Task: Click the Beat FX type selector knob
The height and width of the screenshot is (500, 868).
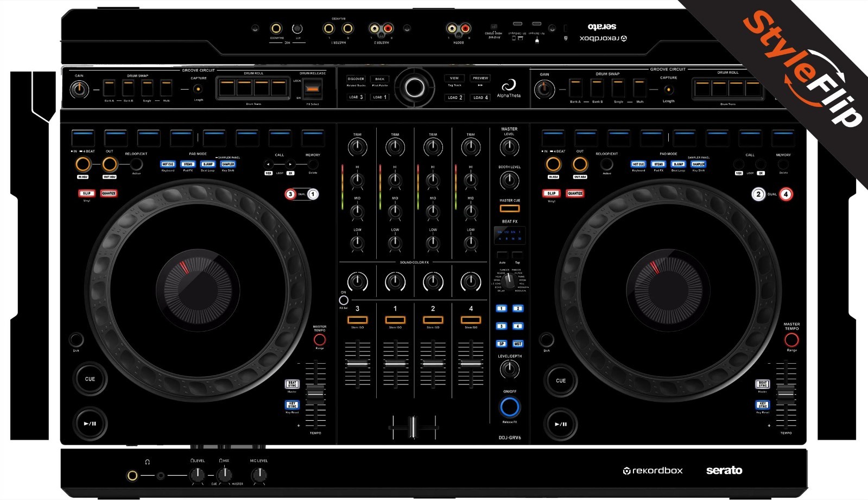Action: [509, 281]
